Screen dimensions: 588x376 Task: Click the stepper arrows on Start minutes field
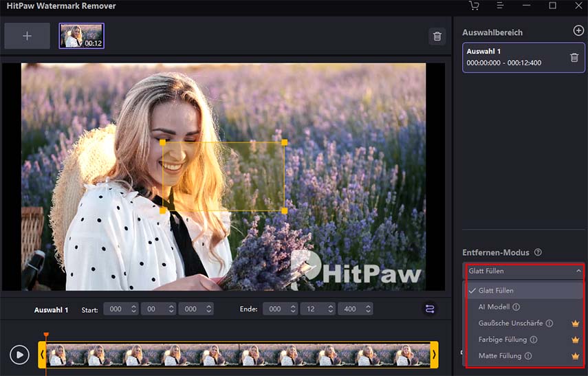point(171,309)
